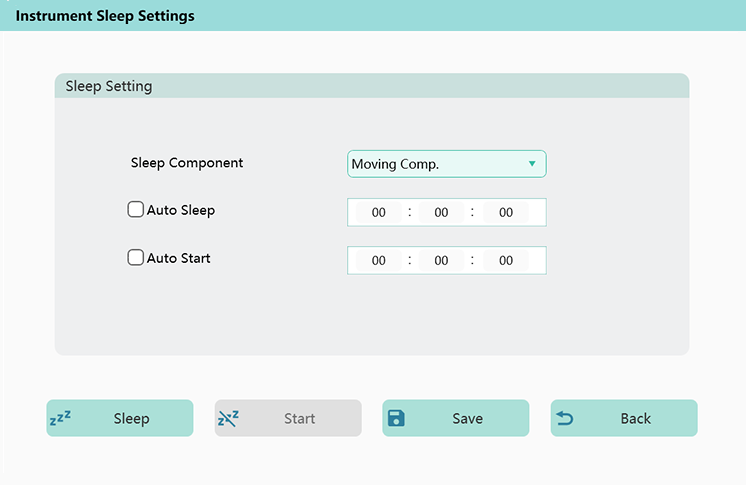Screen dimensions: 746x485
Task: Enable the Auto Sleep checkbox
Action: [x=136, y=210]
